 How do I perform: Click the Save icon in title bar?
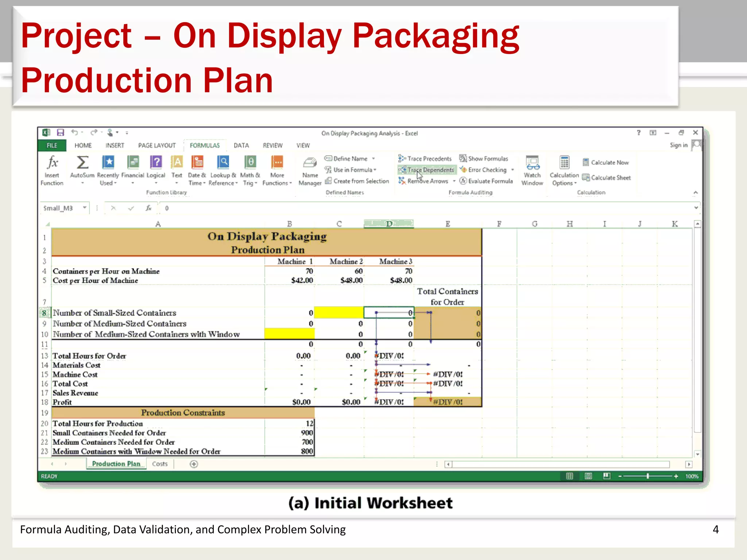coord(61,133)
